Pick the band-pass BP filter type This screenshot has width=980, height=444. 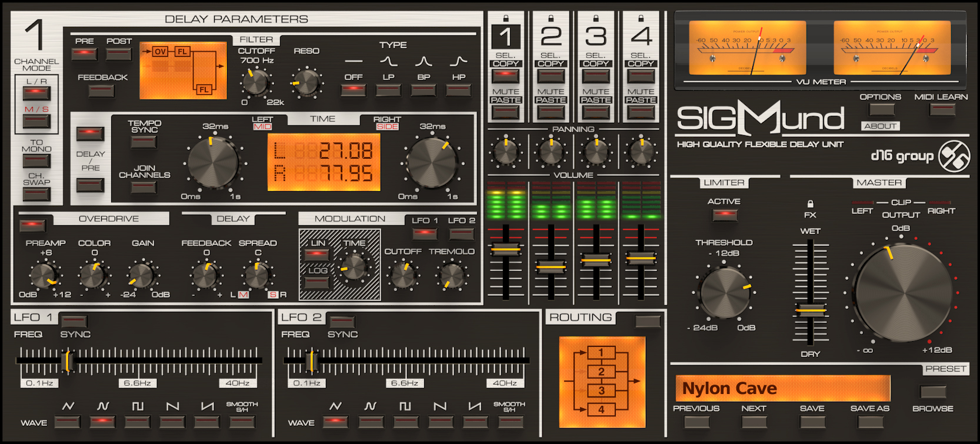point(424,90)
